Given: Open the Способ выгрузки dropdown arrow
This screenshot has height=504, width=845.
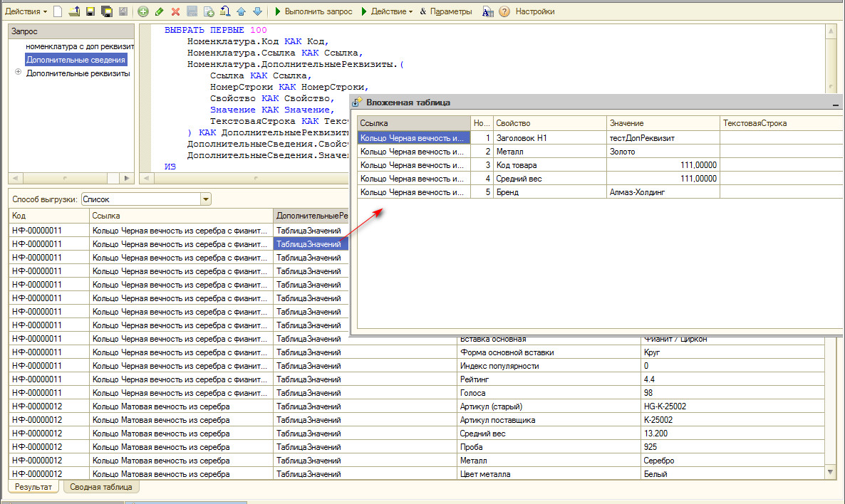Looking at the screenshot, I should [206, 200].
